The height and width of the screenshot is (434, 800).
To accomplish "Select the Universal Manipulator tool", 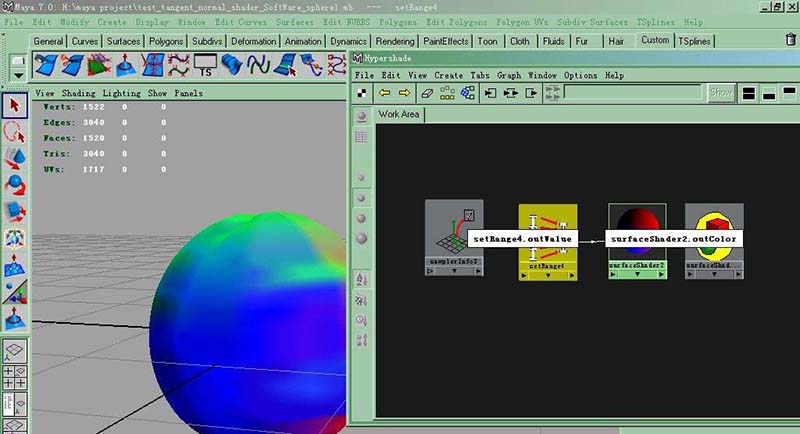I will (x=14, y=238).
